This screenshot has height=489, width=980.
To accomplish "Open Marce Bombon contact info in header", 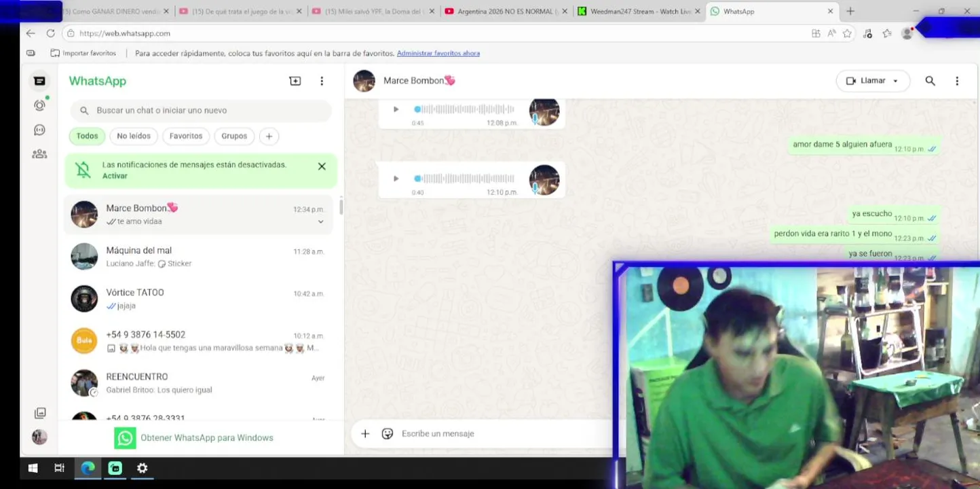I will tap(419, 81).
